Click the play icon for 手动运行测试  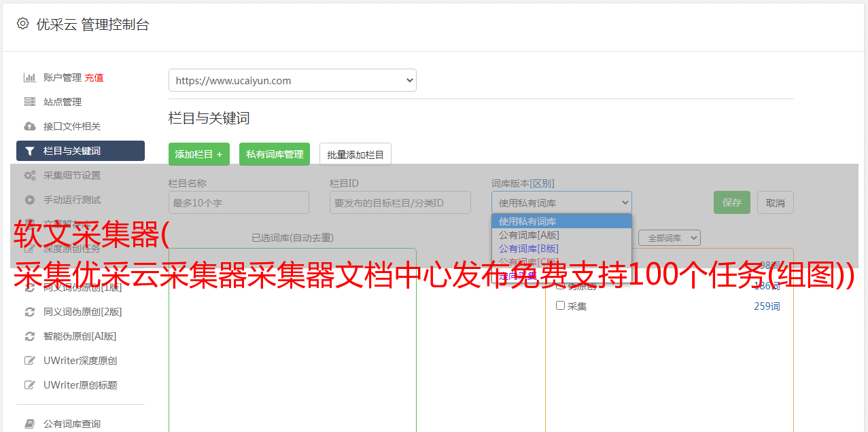click(x=30, y=200)
